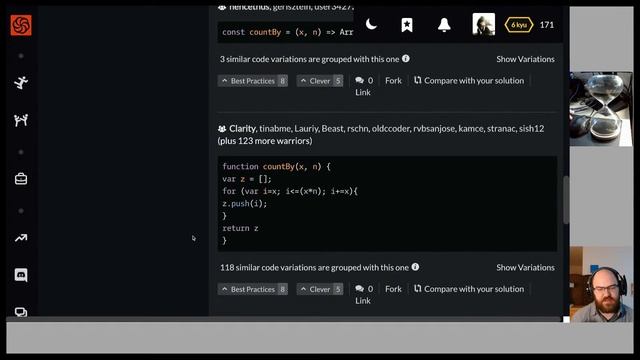This screenshot has width=640, height=360.
Task: Click info icon next to 118 similar code variations
Action: click(x=415, y=267)
